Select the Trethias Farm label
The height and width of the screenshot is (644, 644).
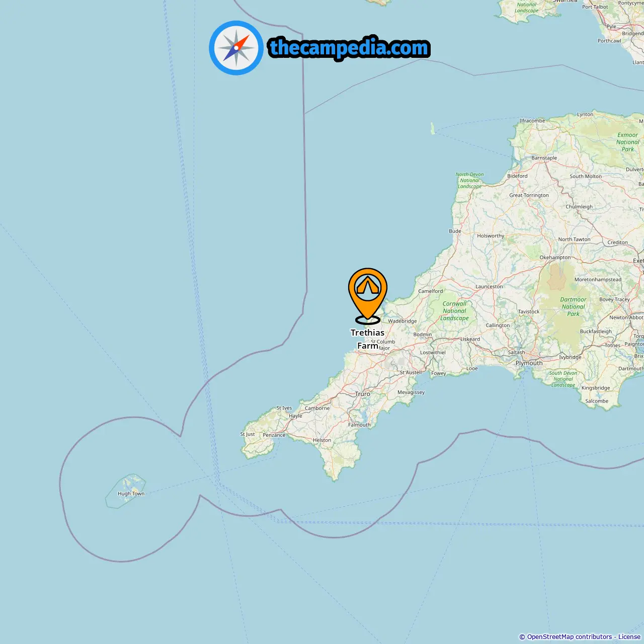[367, 339]
